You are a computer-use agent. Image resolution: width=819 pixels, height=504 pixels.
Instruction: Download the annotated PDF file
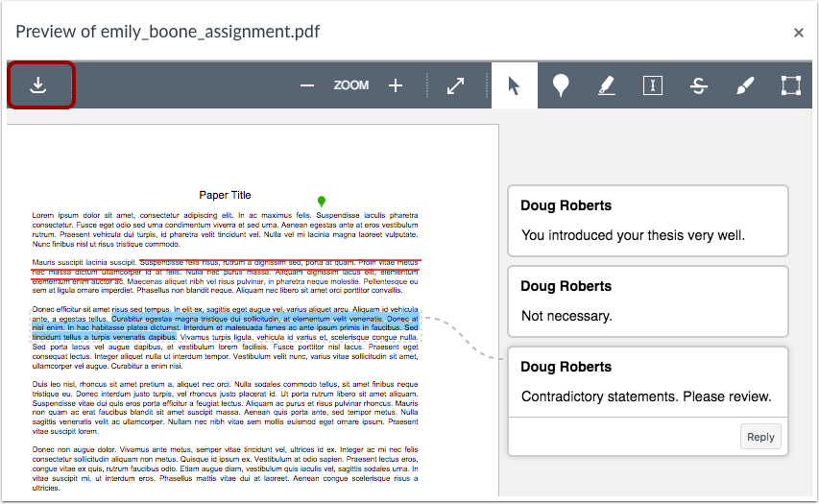[38, 85]
